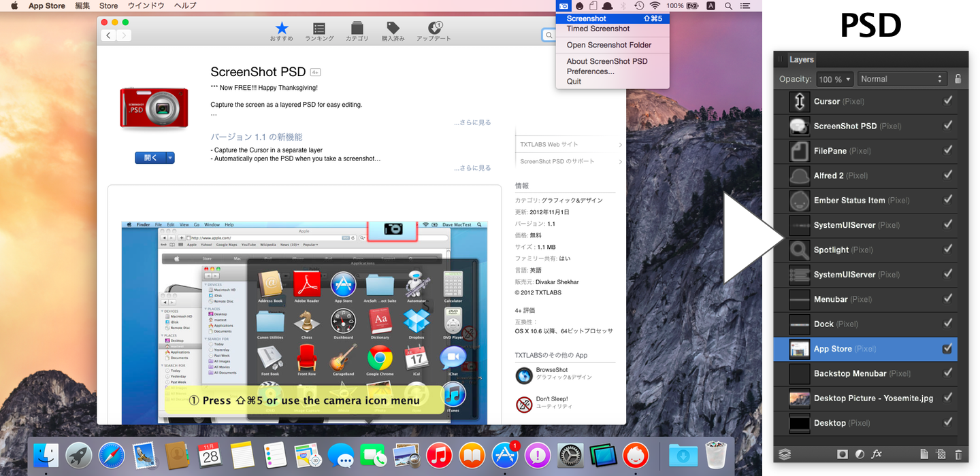Viewport: 980px width, 476px height.
Task: Open the 購入済み toolbar item
Action: point(393,32)
